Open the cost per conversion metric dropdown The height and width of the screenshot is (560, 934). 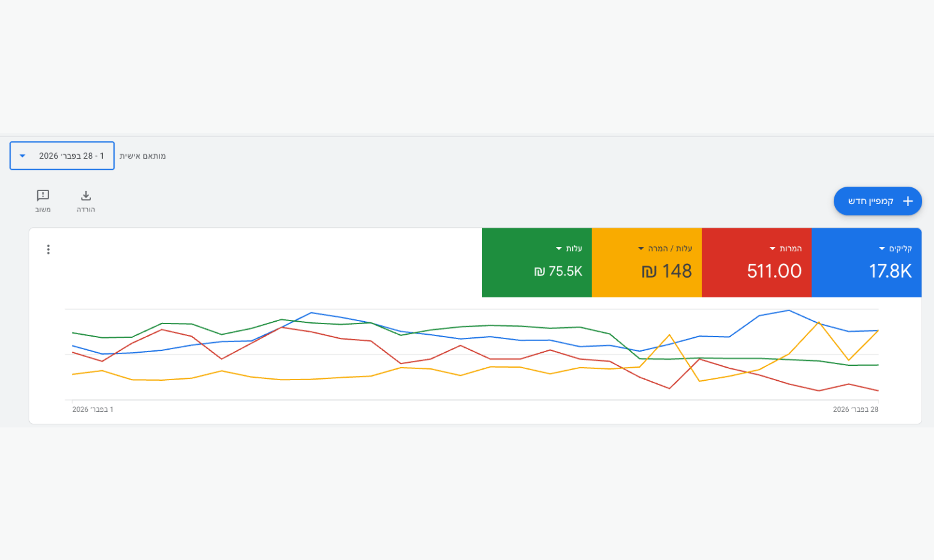664,248
